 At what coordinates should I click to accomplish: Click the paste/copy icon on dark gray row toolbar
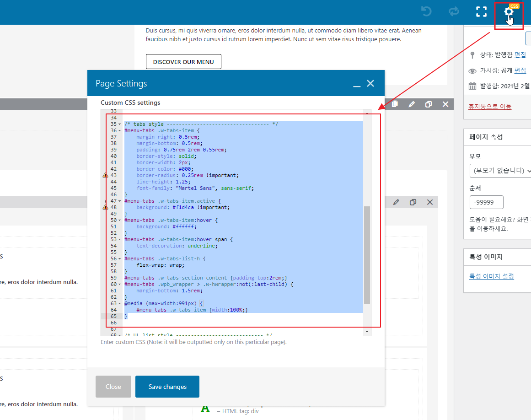click(x=395, y=104)
